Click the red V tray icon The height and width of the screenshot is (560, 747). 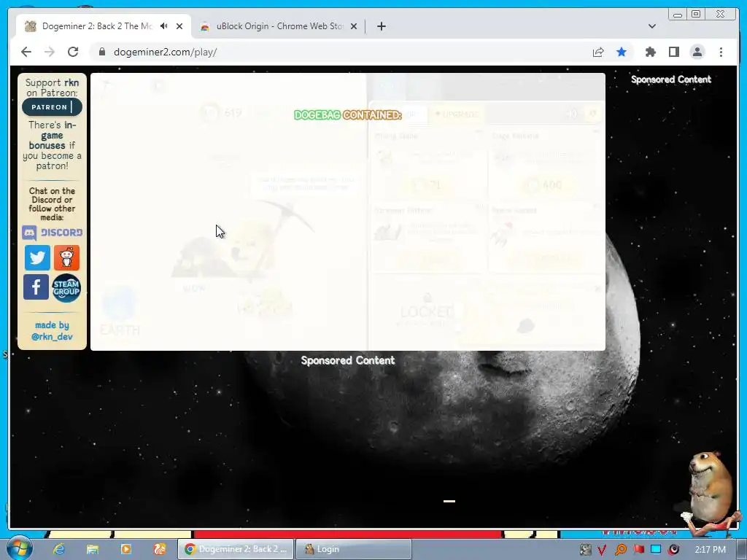tap(602, 550)
